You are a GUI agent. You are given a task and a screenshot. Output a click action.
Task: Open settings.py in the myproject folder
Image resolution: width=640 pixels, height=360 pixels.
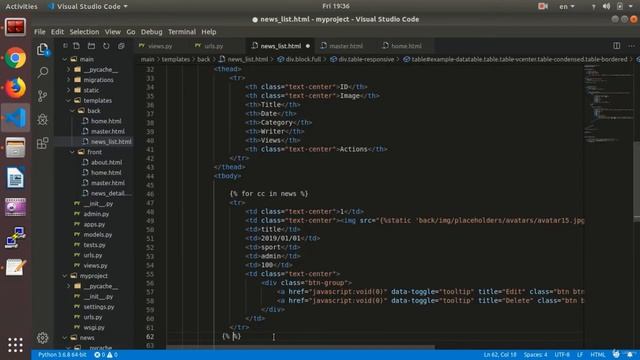coord(99,307)
